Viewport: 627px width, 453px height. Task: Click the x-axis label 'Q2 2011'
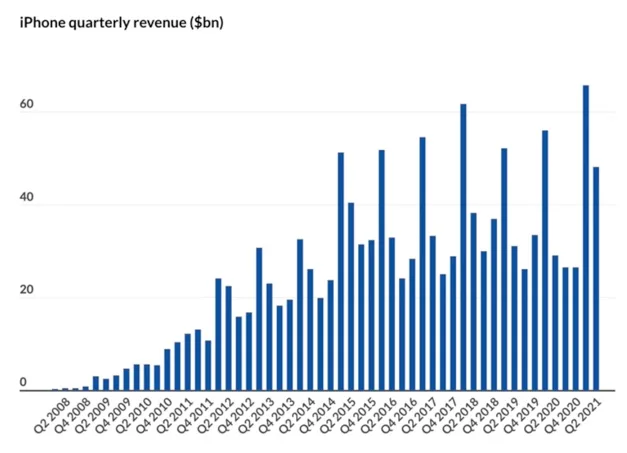(175, 416)
